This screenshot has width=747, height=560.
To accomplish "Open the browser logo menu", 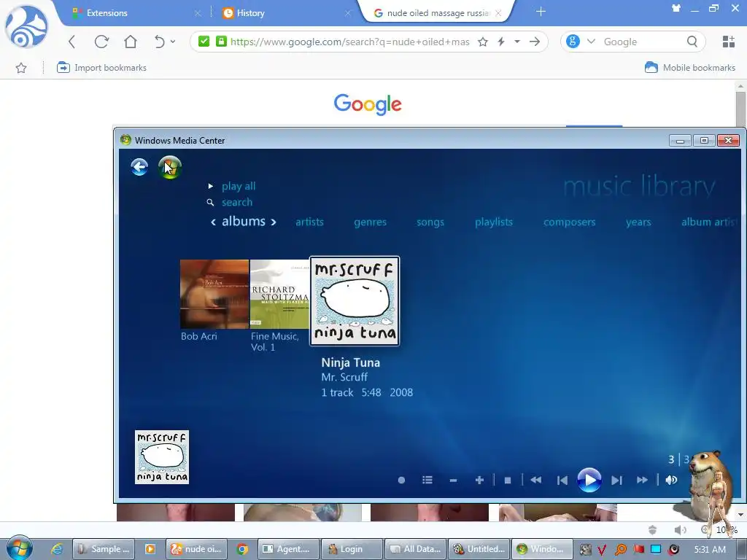I will (26, 27).
